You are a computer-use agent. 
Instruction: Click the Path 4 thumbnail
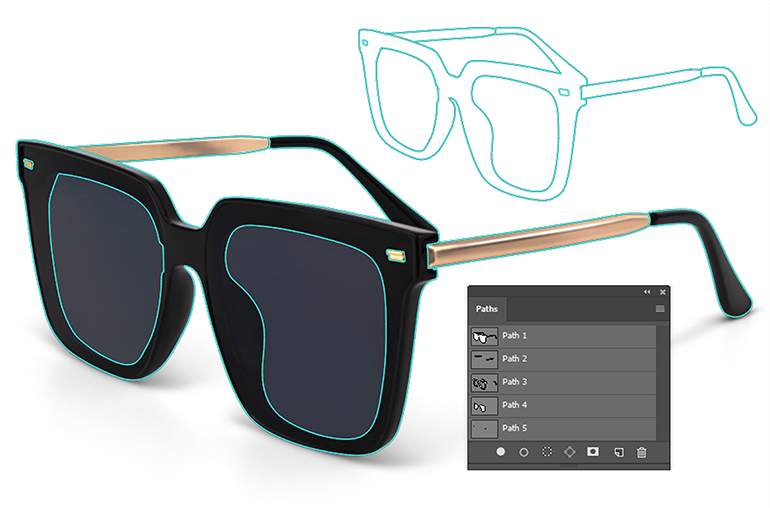pyautogui.click(x=484, y=406)
